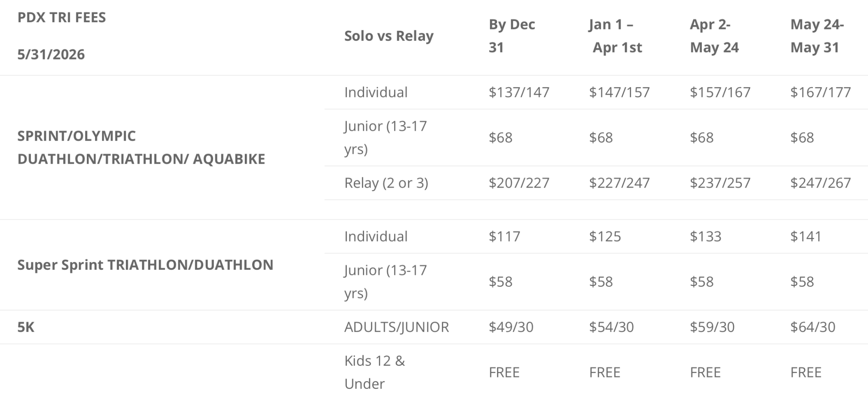
Task: Click the $141 Super Sprint fee
Action: [806, 236]
